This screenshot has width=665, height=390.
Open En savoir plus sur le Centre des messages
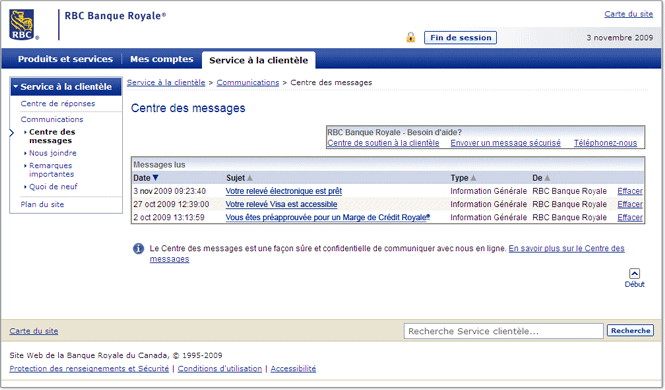(566, 248)
